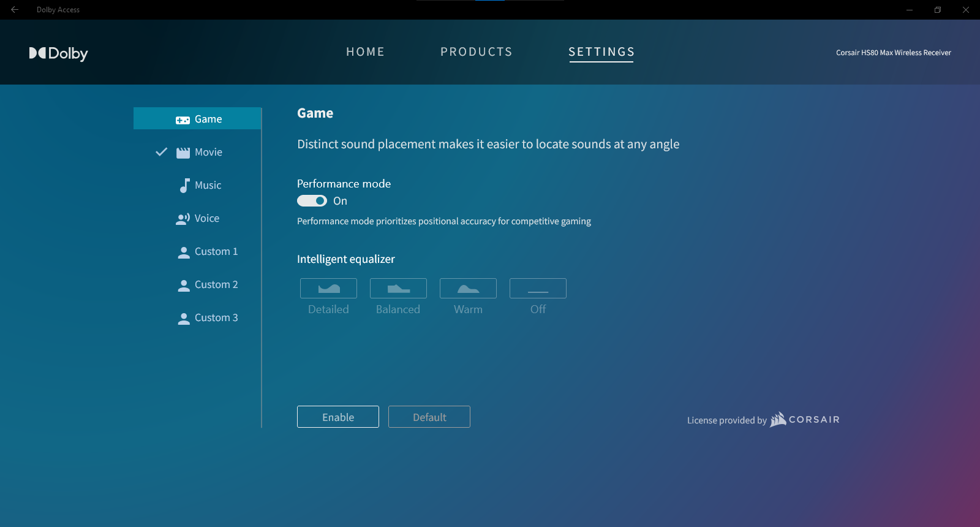Click the Dolby logo

coord(59,53)
